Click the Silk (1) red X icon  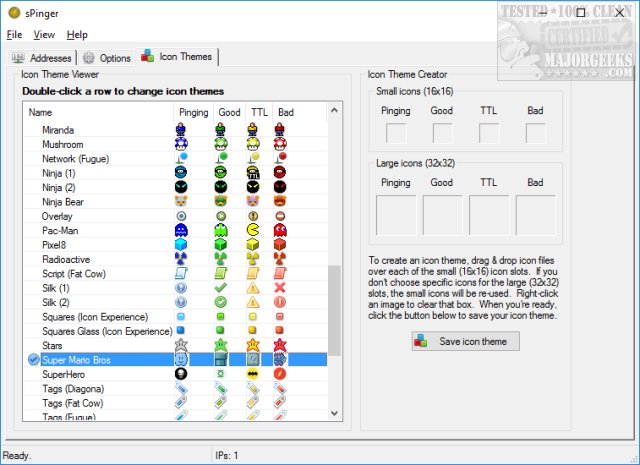[x=280, y=287]
